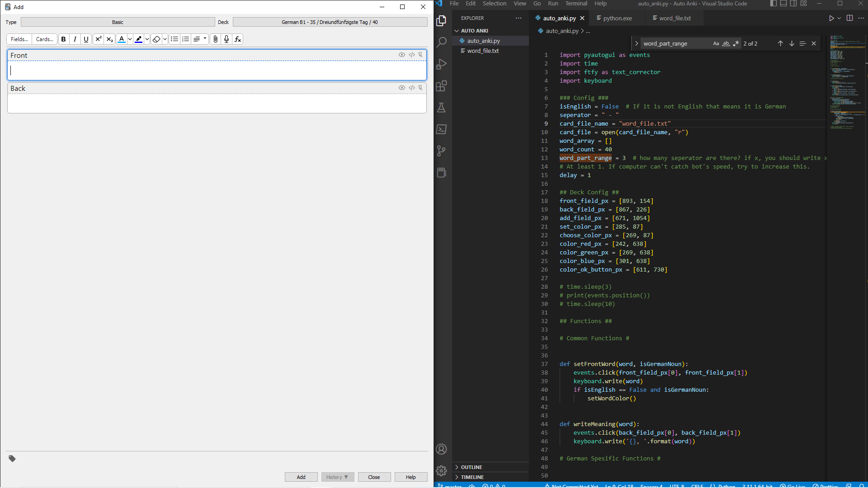The image size is (868, 488).
Task: Enable regex mode in the find widget
Action: click(736, 43)
